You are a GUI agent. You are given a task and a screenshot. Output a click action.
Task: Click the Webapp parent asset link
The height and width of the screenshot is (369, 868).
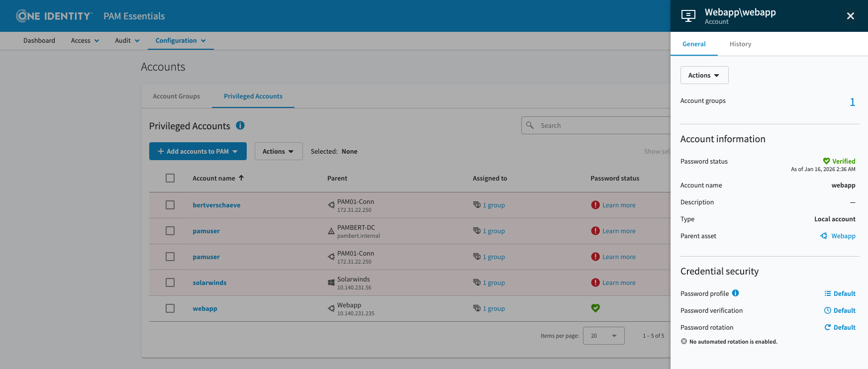coord(843,236)
